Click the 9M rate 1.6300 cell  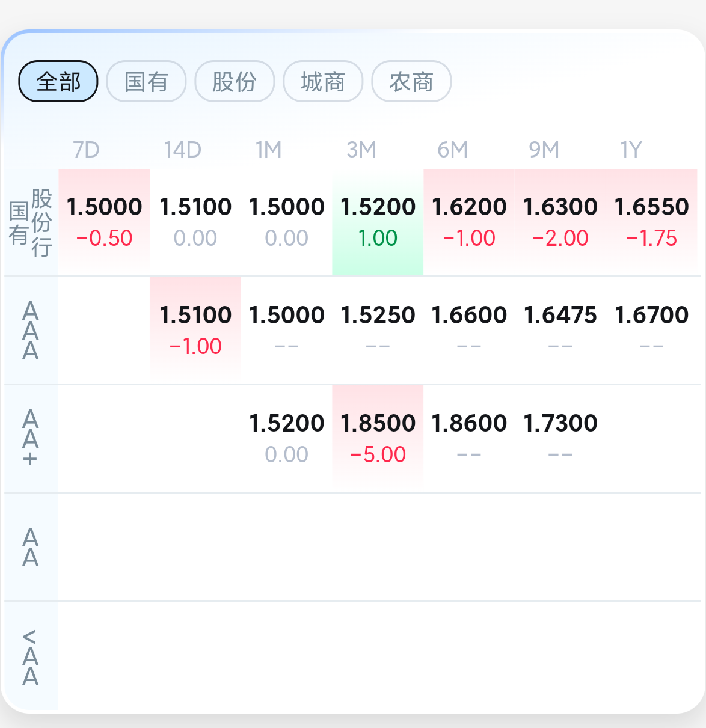click(560, 222)
